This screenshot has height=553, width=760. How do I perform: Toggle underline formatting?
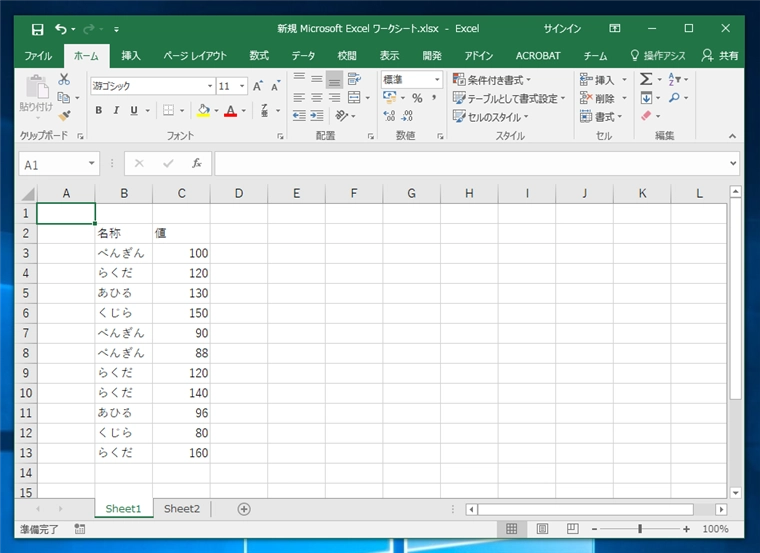(134, 111)
